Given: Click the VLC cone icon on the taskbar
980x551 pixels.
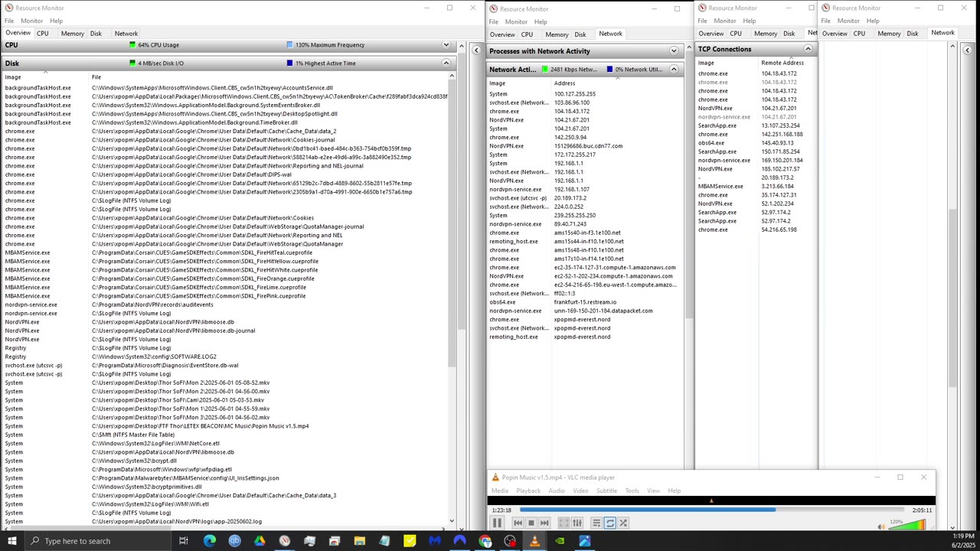Looking at the screenshot, I should point(534,541).
